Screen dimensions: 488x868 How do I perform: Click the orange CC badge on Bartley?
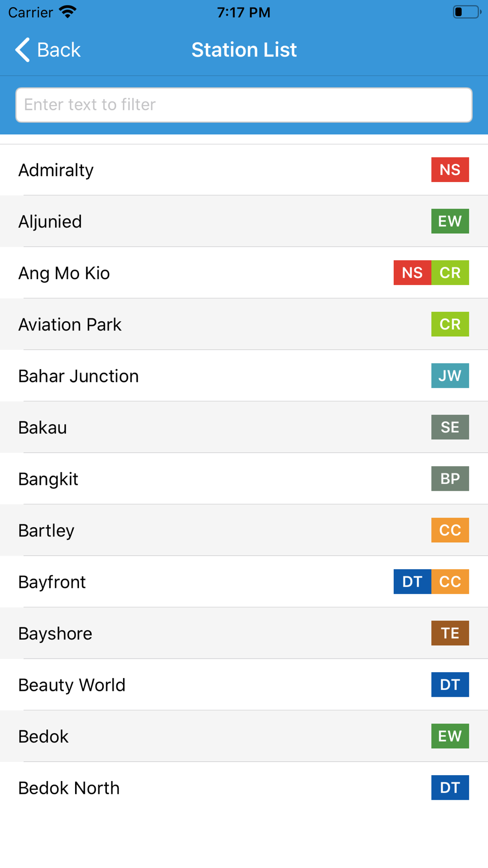click(x=450, y=530)
